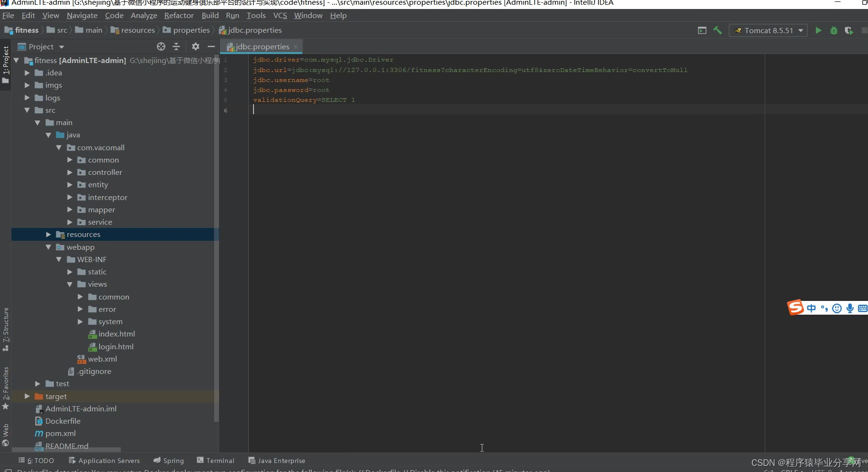Open Tomcat 8.5.51 run configuration dropdown
The image size is (868, 472).
tap(768, 30)
